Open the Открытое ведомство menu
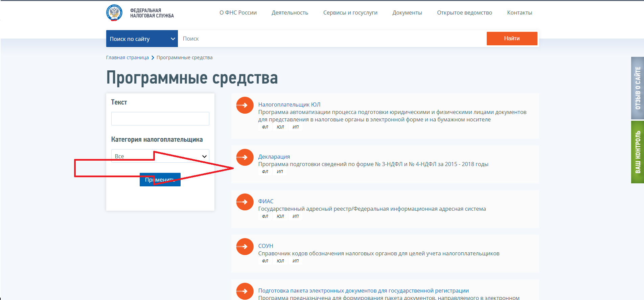Image resolution: width=644 pixels, height=300 pixels. tap(464, 13)
